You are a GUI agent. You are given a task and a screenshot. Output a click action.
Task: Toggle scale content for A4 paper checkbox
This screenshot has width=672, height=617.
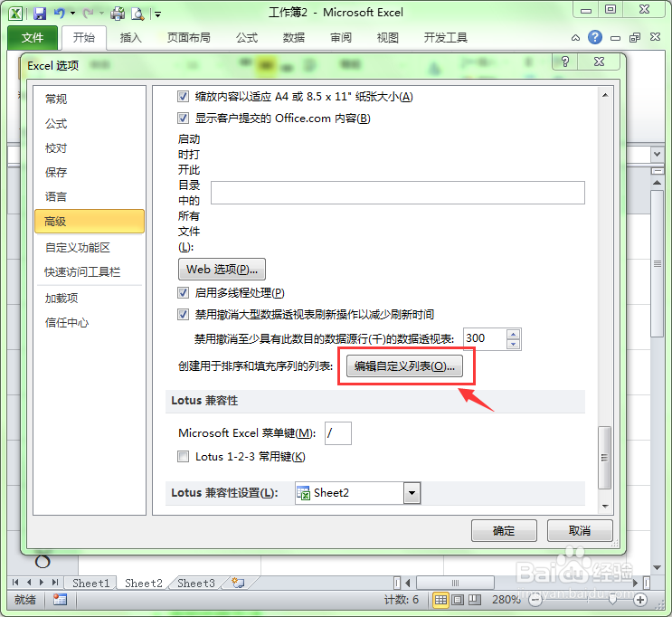[x=183, y=97]
